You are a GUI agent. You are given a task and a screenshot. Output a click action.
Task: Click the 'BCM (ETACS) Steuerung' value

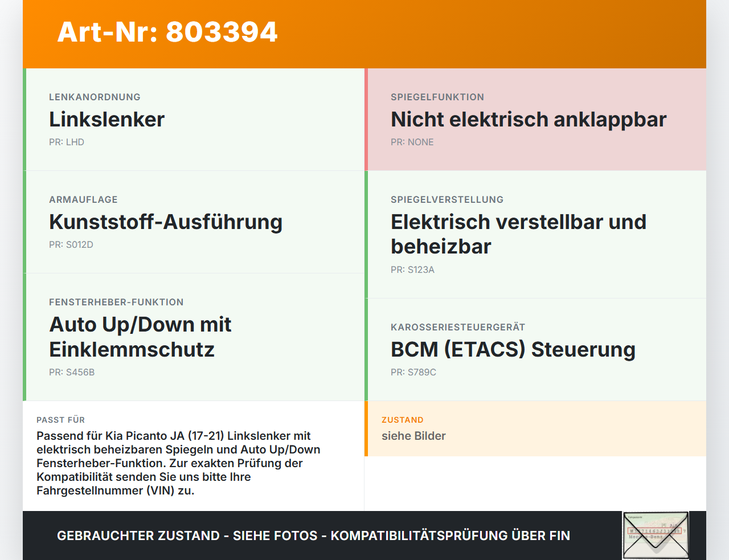click(513, 349)
